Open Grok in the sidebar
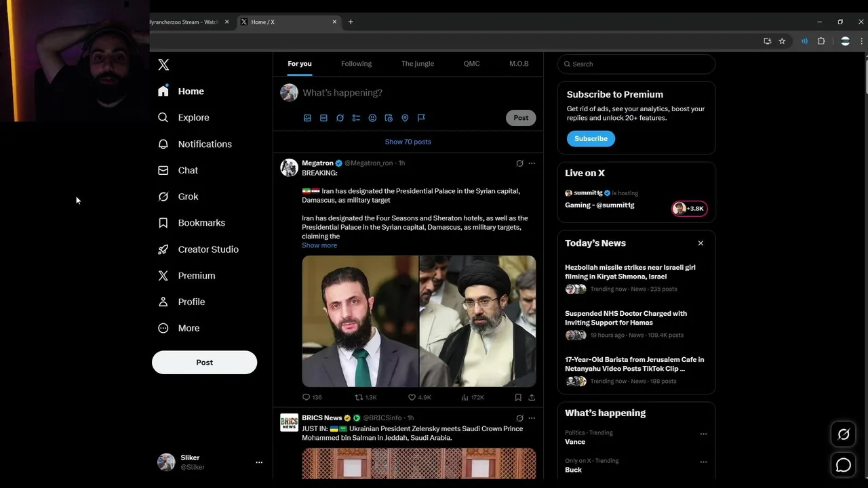This screenshot has width=868, height=488. tap(178, 197)
